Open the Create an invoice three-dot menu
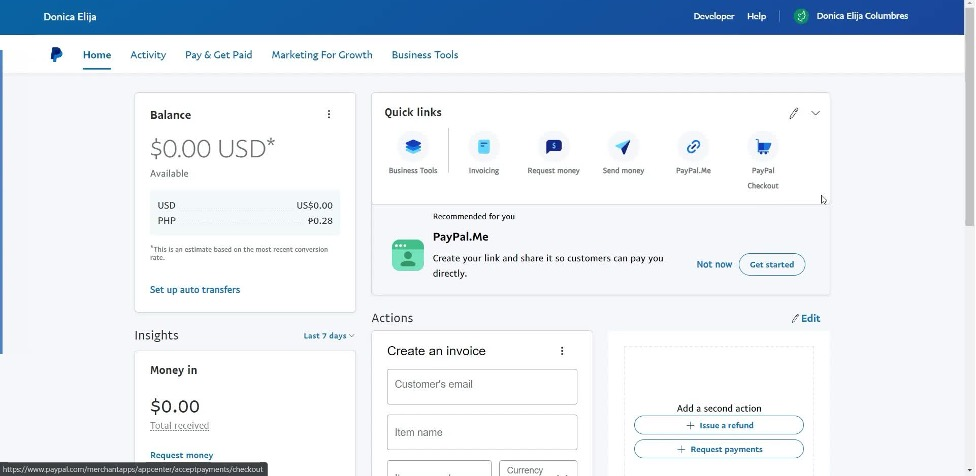 561,351
